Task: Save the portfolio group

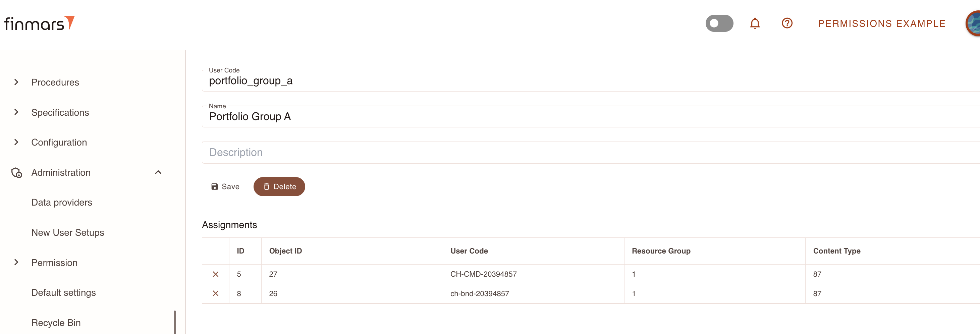Action: click(x=225, y=186)
